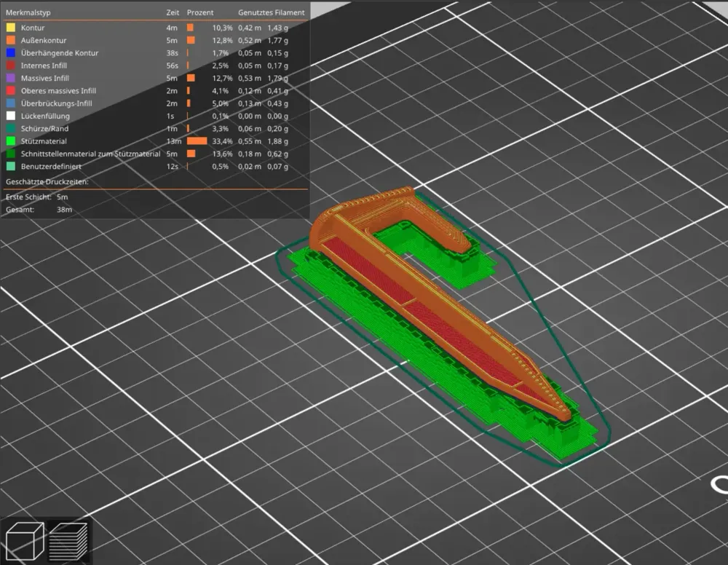Click the blue Überhängende Kontur swatch icon
728x565 pixels.
tap(10, 52)
